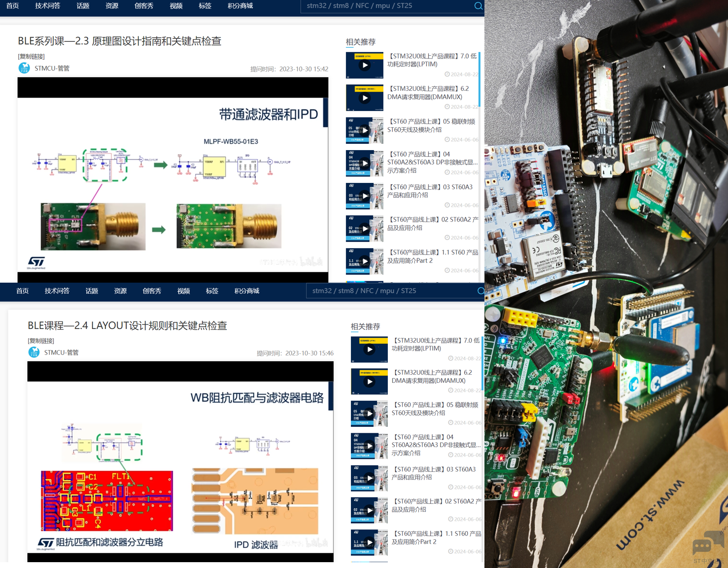Play the 6.2 DMA请求复用器 thumbnail on the 2.4 LAYOUT page
Image resolution: width=728 pixels, height=568 pixels.
[369, 382]
